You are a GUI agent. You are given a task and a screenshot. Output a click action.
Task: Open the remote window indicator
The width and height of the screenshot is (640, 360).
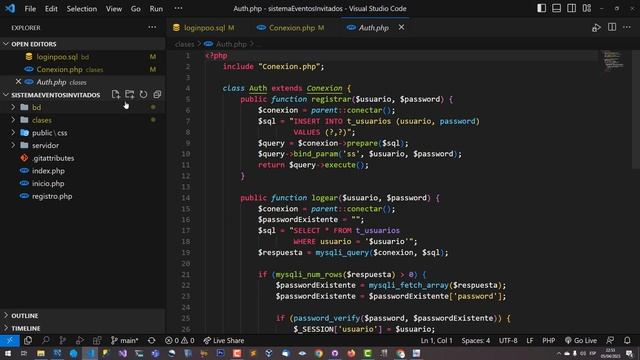click(9, 340)
